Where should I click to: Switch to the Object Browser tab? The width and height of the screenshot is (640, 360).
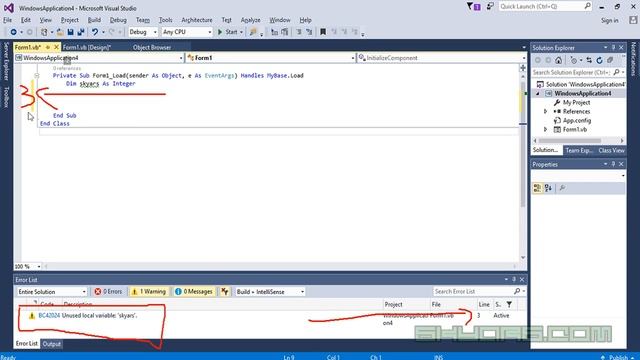[152, 47]
